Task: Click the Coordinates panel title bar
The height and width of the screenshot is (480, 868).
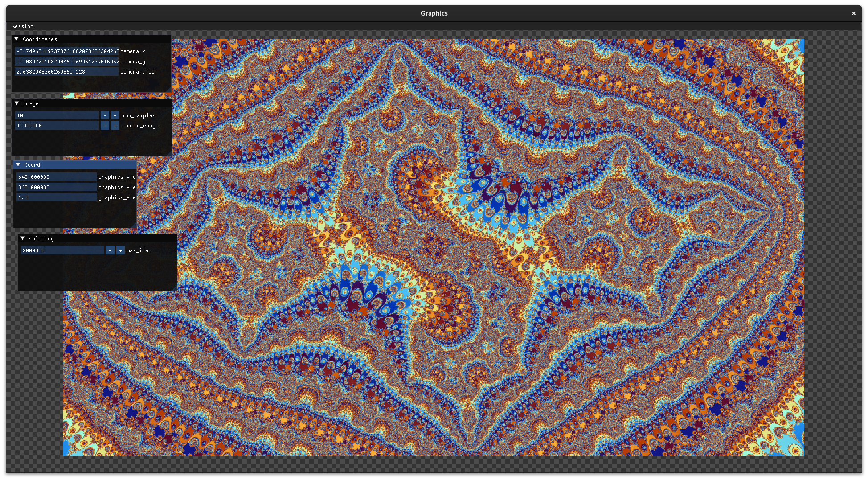Action: pos(91,39)
